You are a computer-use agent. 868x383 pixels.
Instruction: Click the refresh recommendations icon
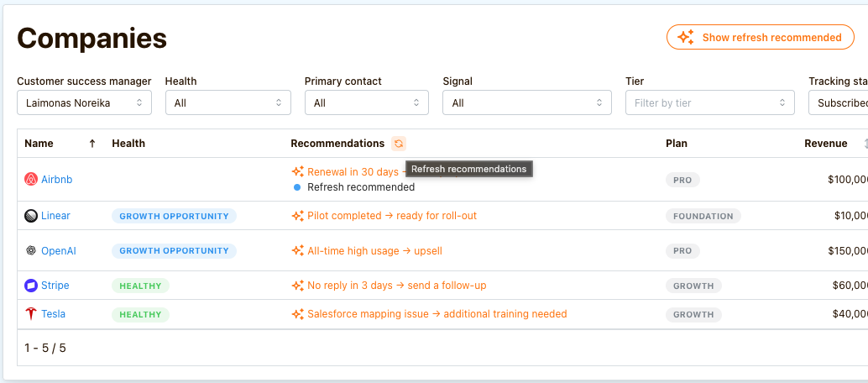[399, 144]
